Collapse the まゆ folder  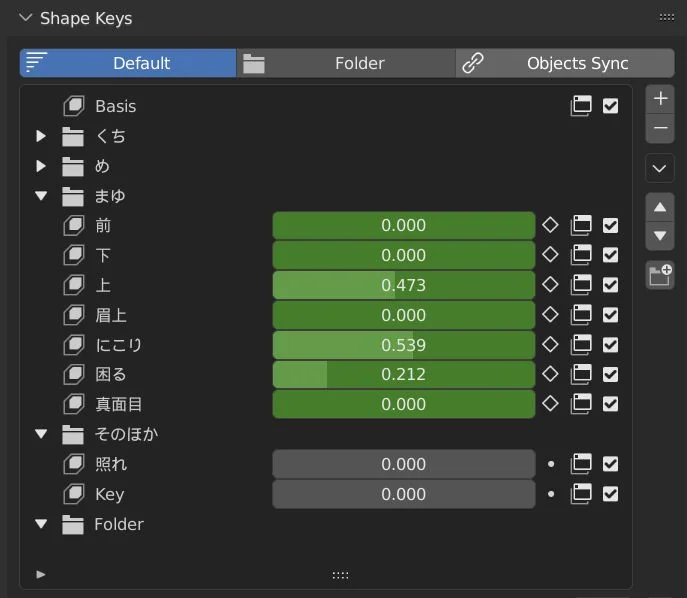tap(41, 196)
